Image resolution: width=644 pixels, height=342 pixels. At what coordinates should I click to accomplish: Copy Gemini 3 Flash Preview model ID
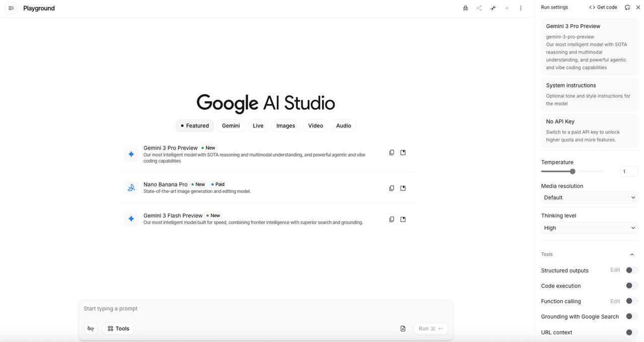pos(391,220)
